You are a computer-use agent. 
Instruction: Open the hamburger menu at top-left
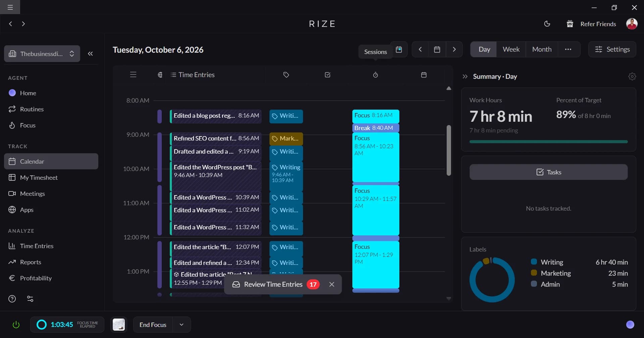coord(10,7)
